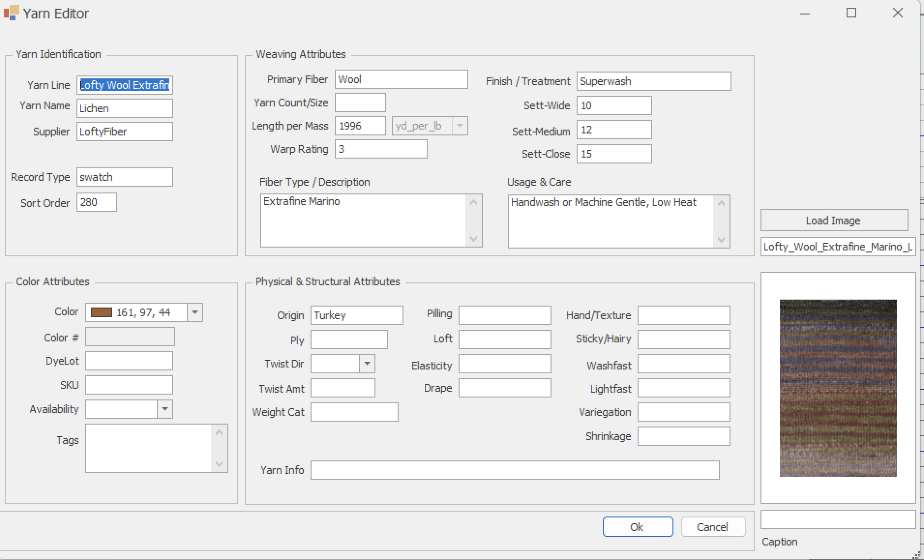The image size is (924, 560).
Task: Select the Origin text field
Action: (x=357, y=315)
